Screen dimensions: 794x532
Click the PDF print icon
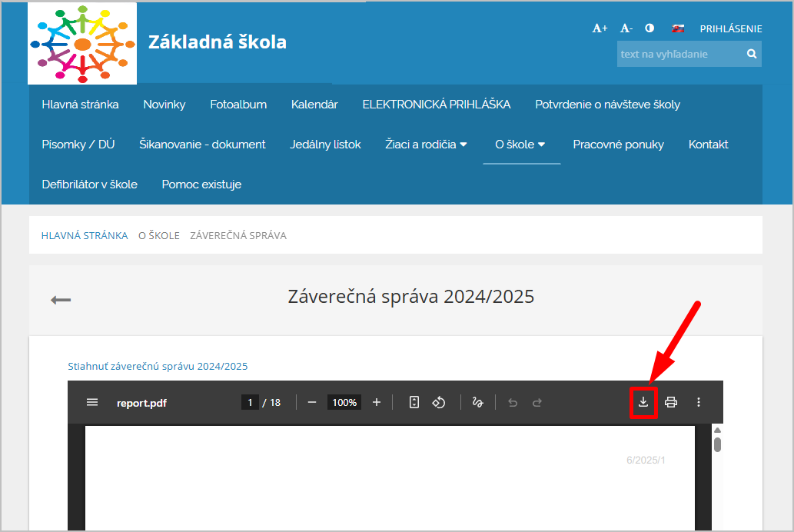coord(671,402)
